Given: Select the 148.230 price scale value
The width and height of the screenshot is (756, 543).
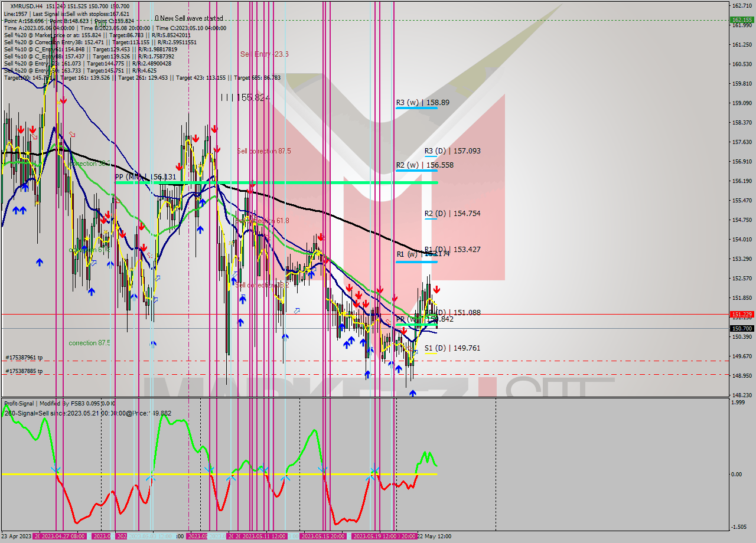Looking at the screenshot, I should [x=741, y=395].
